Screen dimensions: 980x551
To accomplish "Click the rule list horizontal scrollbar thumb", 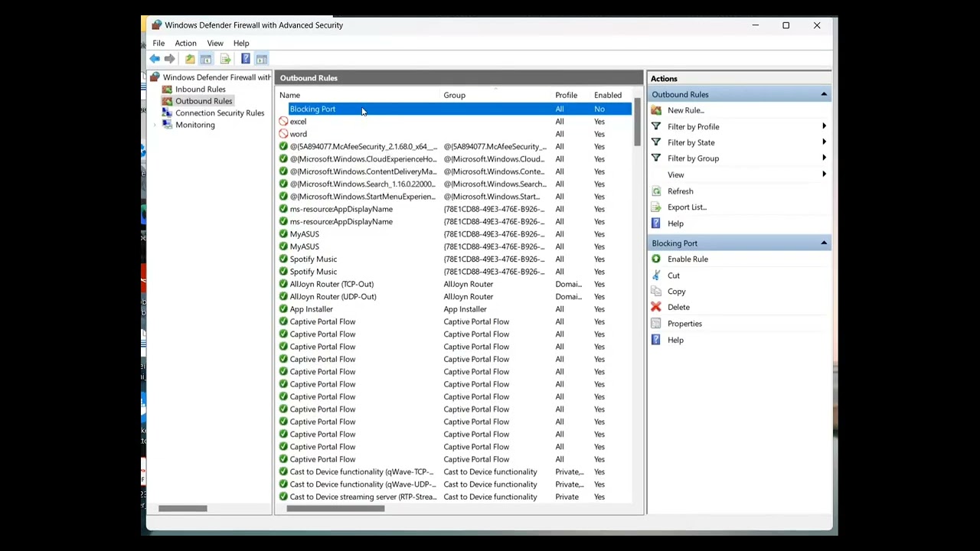I will [x=335, y=508].
